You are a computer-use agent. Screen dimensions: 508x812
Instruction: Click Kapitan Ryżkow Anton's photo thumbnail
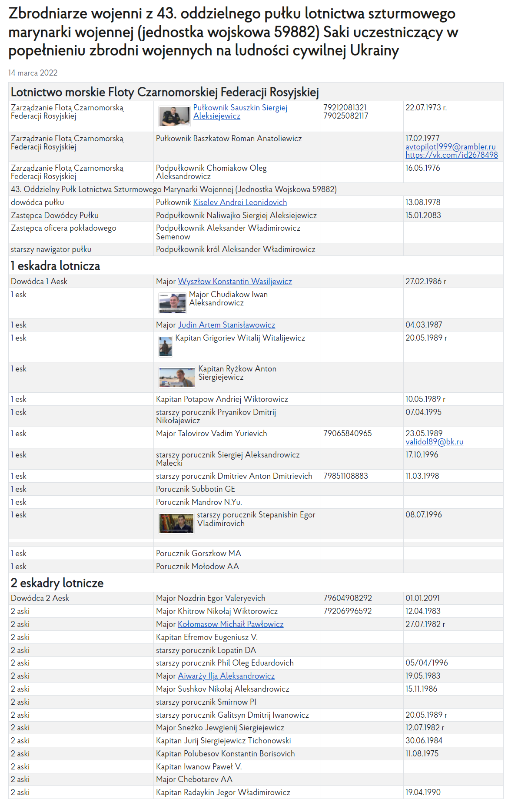(177, 377)
